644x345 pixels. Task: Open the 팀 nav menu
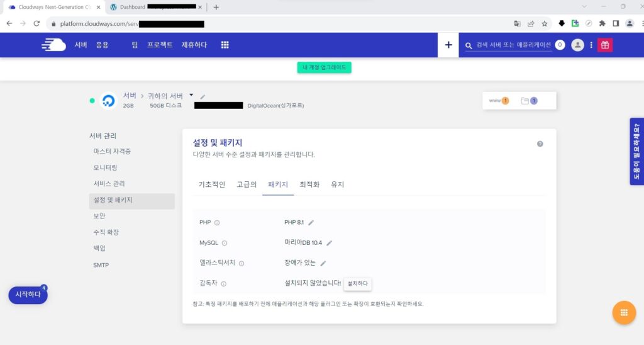coord(135,45)
